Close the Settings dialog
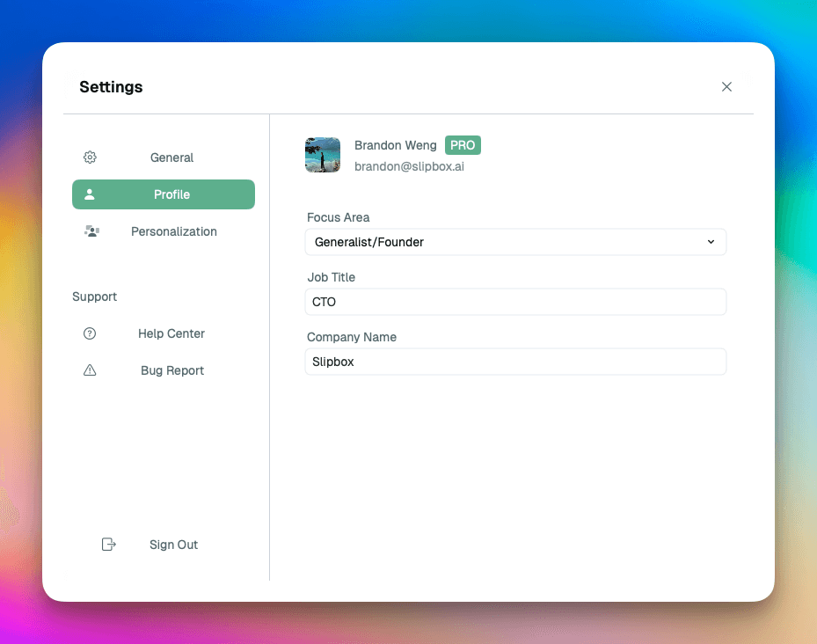This screenshot has width=817, height=644. (726, 86)
